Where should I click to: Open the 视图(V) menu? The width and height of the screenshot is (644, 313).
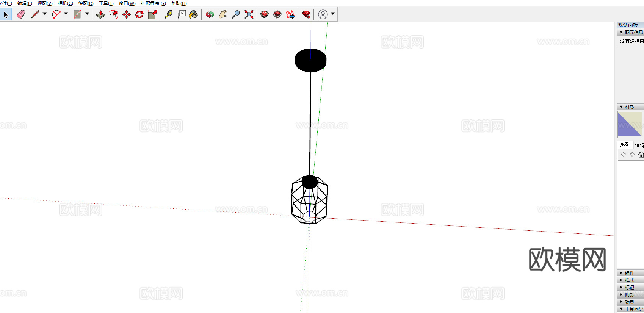45,3
